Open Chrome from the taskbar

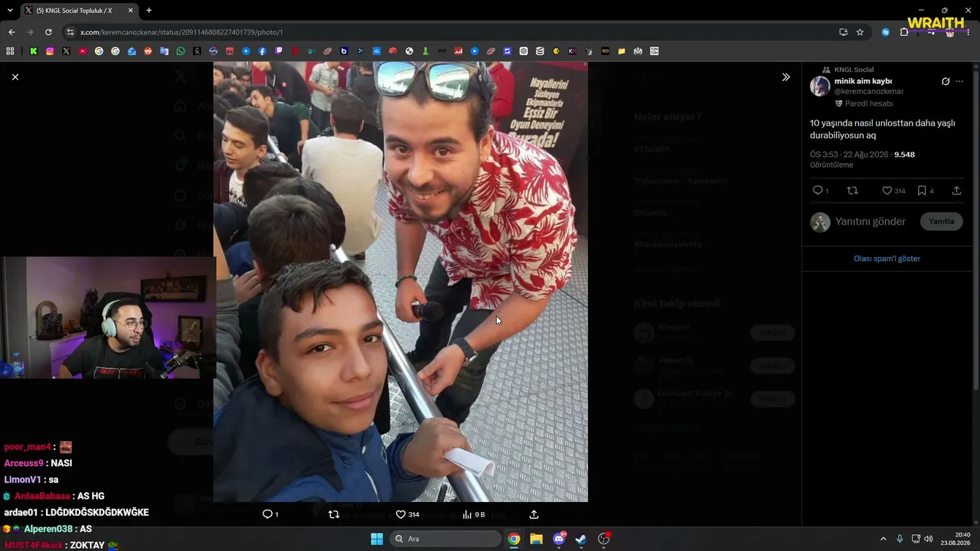pyautogui.click(x=514, y=539)
